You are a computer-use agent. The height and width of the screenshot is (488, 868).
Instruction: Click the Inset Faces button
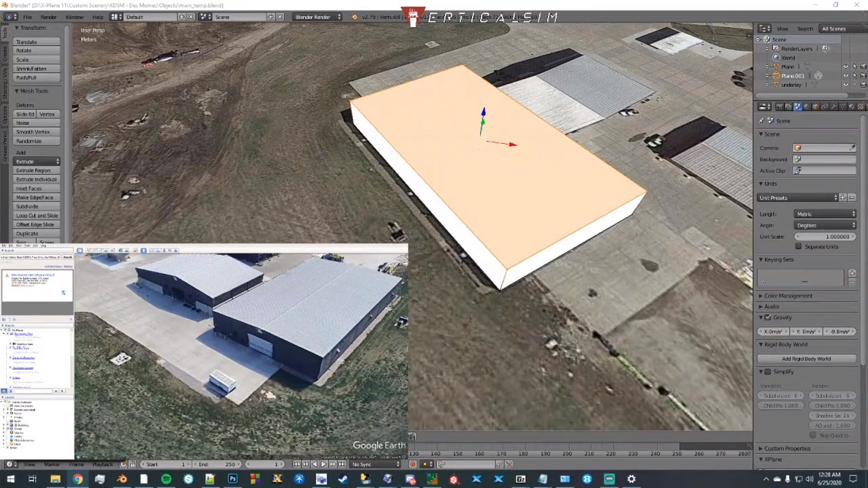click(36, 188)
